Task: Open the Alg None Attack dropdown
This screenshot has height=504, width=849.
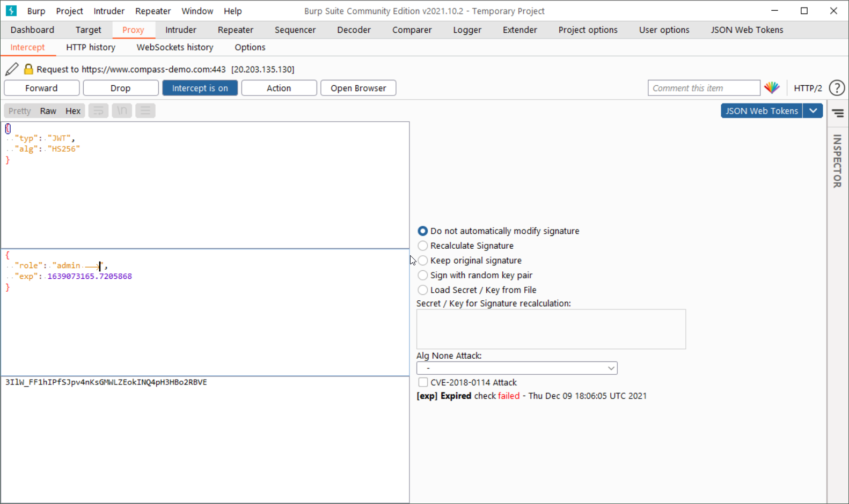Action: pos(517,368)
